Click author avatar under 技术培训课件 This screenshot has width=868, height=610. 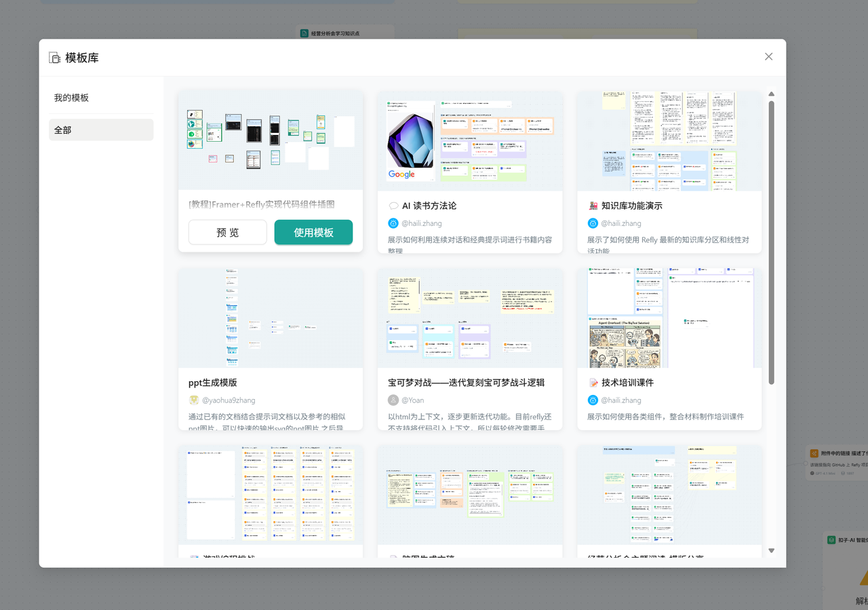pos(593,400)
